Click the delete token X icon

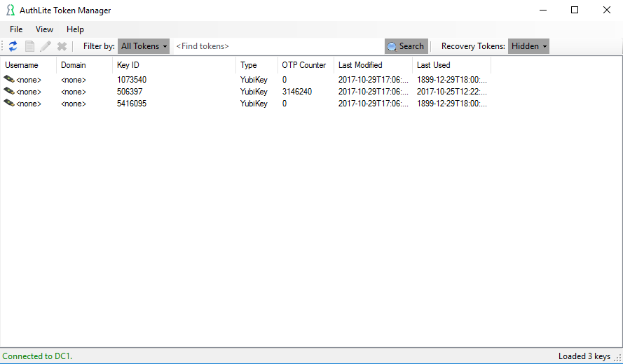[x=62, y=46]
